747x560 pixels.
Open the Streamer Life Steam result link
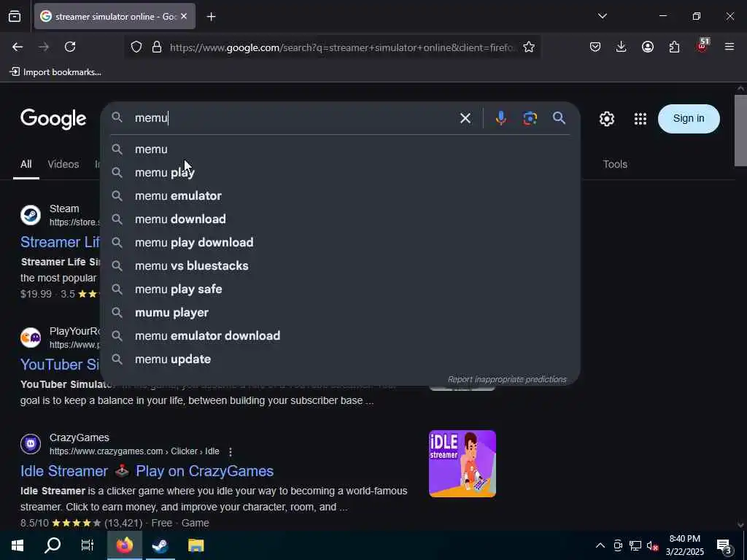[x=60, y=242]
